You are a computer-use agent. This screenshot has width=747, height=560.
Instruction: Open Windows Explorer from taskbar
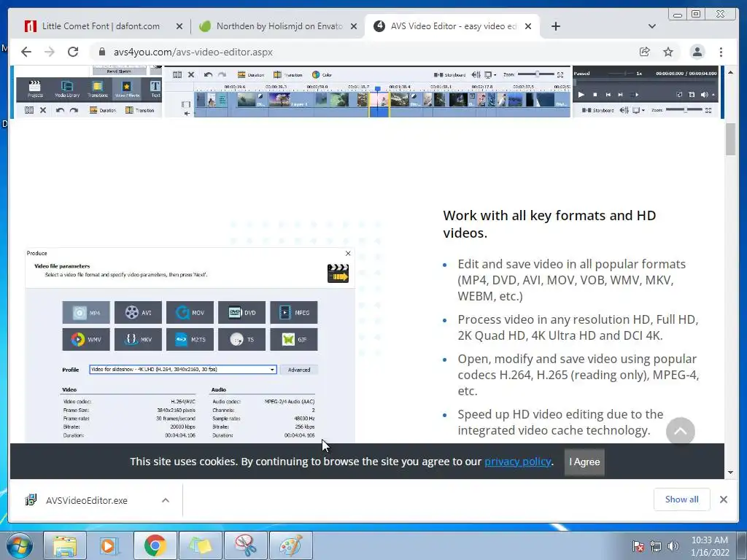coord(65,545)
